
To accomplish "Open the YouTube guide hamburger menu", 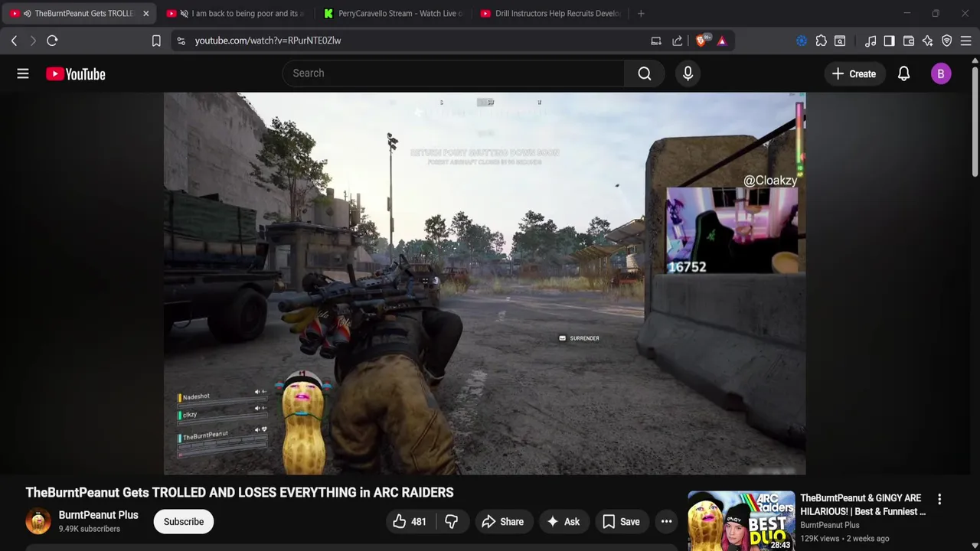I will point(23,73).
